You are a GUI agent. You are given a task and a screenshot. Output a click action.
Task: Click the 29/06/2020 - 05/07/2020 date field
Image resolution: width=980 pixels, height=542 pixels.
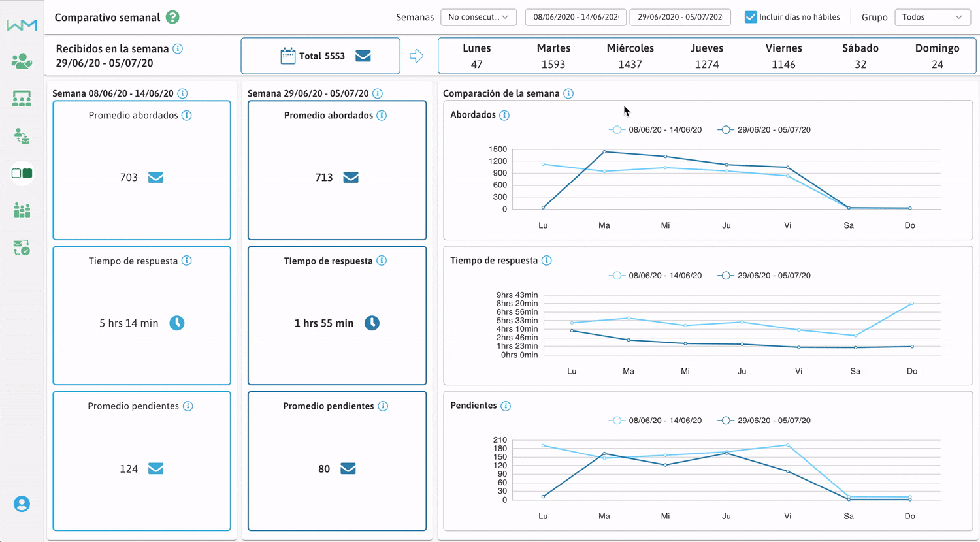coord(680,18)
